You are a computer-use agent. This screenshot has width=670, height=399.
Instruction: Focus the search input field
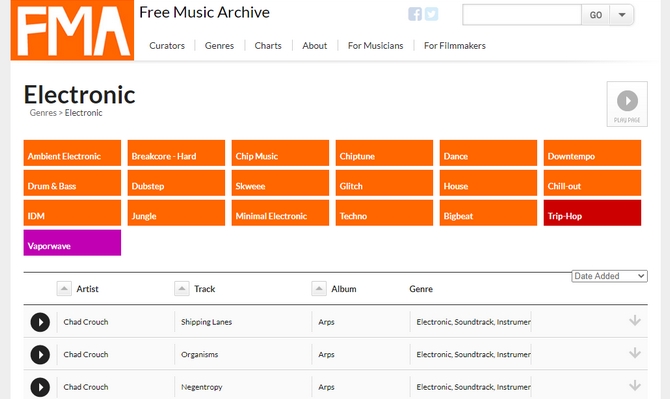click(x=522, y=15)
